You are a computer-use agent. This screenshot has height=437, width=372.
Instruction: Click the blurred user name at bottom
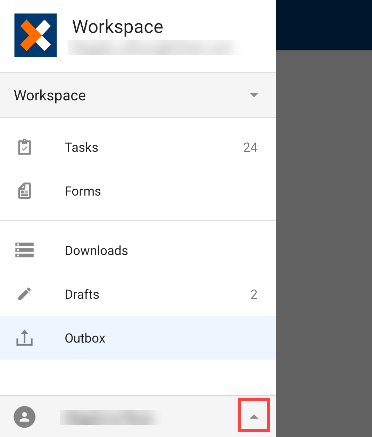(110, 417)
